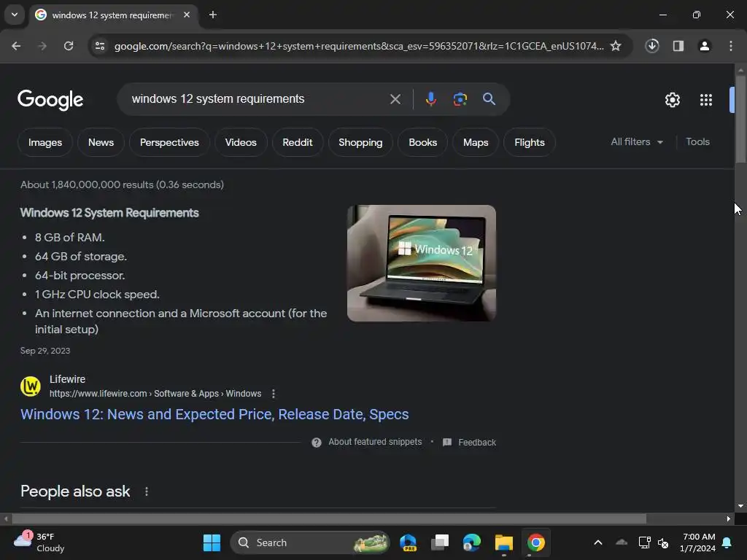The width and height of the screenshot is (747, 560).
Task: Open Chrome downloads icon
Action: click(x=651, y=46)
